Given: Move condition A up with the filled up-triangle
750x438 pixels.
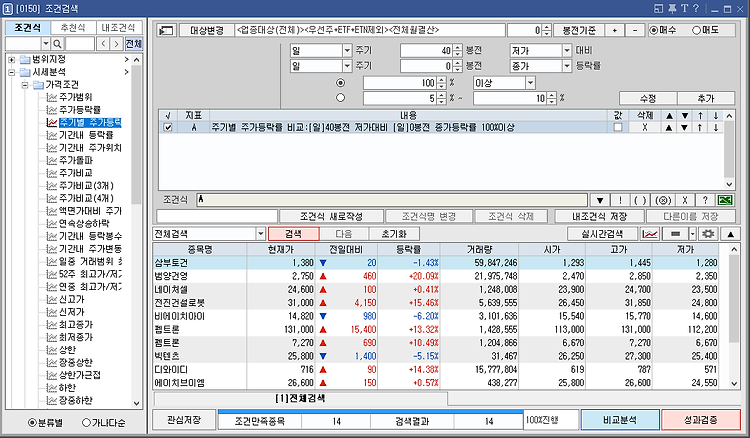Looking at the screenshot, I should 669,127.
